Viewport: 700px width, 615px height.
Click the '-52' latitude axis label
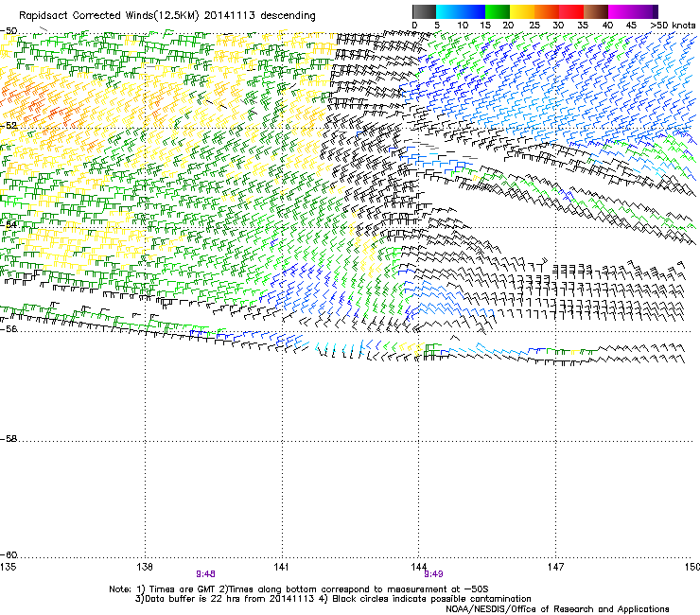click(9, 126)
